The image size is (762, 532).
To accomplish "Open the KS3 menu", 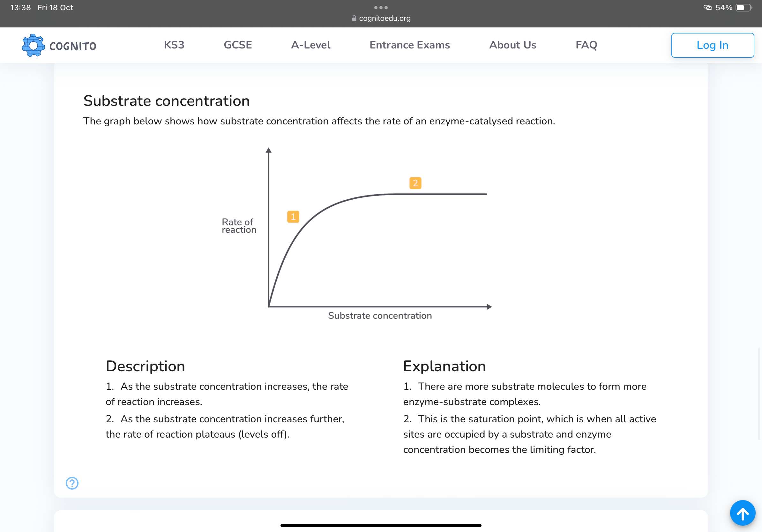I will coord(174,45).
